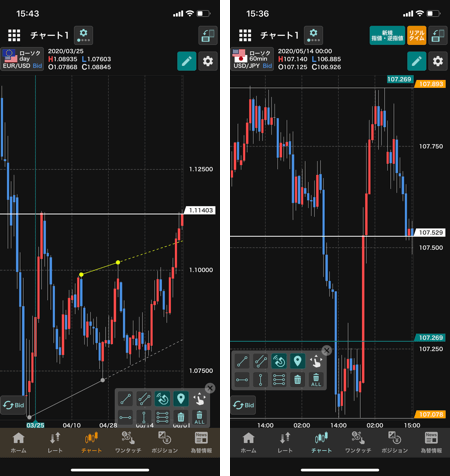Select triple horizontal lines tool on EUR/USD chart
The height and width of the screenshot is (476, 450).
point(162,417)
